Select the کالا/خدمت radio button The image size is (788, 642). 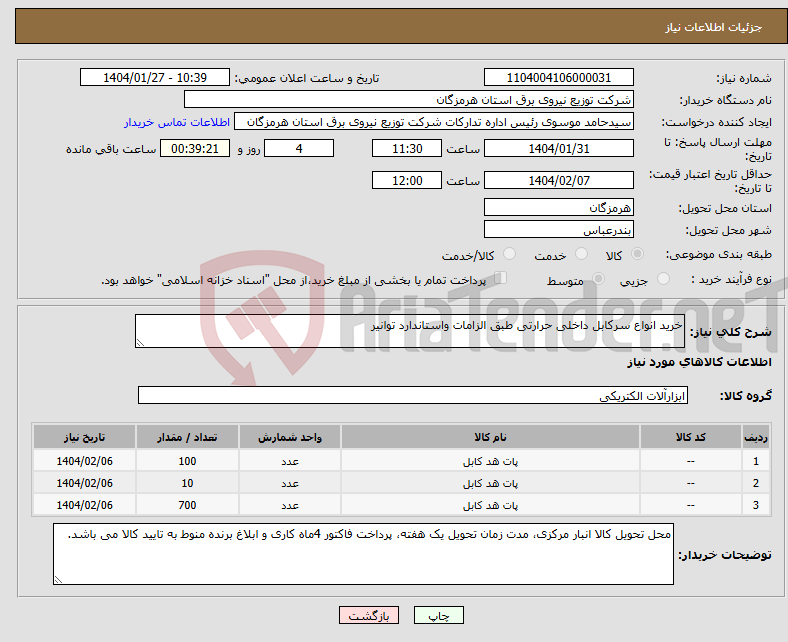509,254
